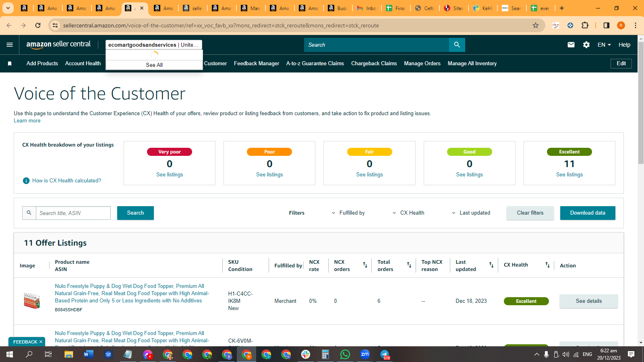Open the ecomartgoodsandservices account switcher

(154, 45)
